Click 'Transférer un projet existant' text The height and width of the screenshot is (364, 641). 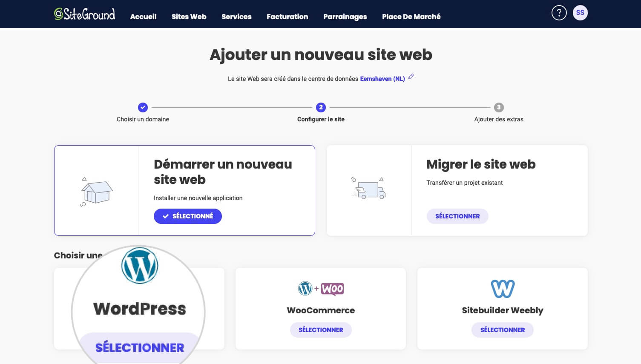pos(465,183)
